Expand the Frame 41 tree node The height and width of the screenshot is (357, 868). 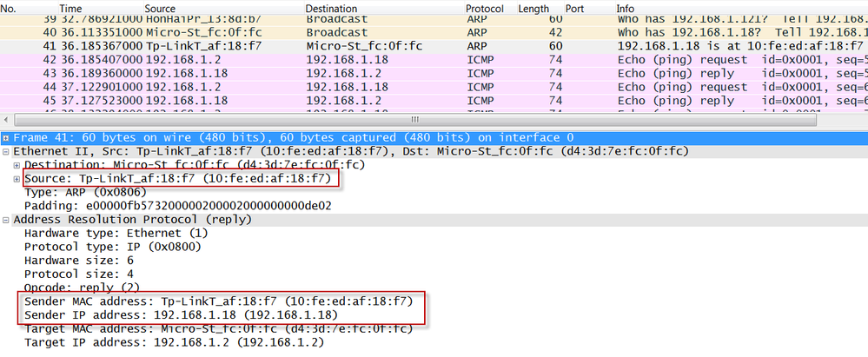tap(5, 137)
